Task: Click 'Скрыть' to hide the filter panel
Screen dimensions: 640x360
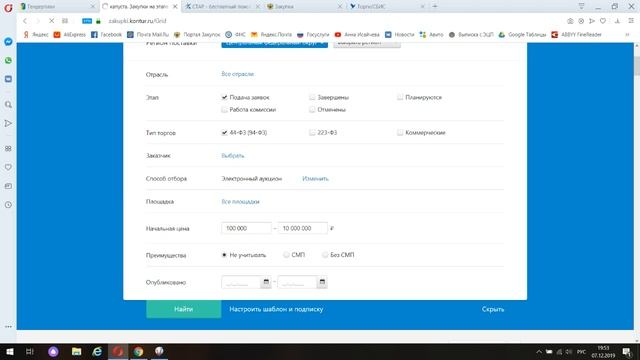Action: click(493, 309)
